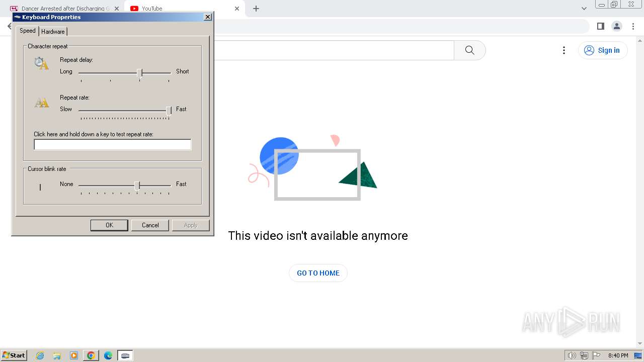Image resolution: width=644 pixels, height=362 pixels.
Task: Click the Repeat delay slider thumb
Action: coord(140,73)
